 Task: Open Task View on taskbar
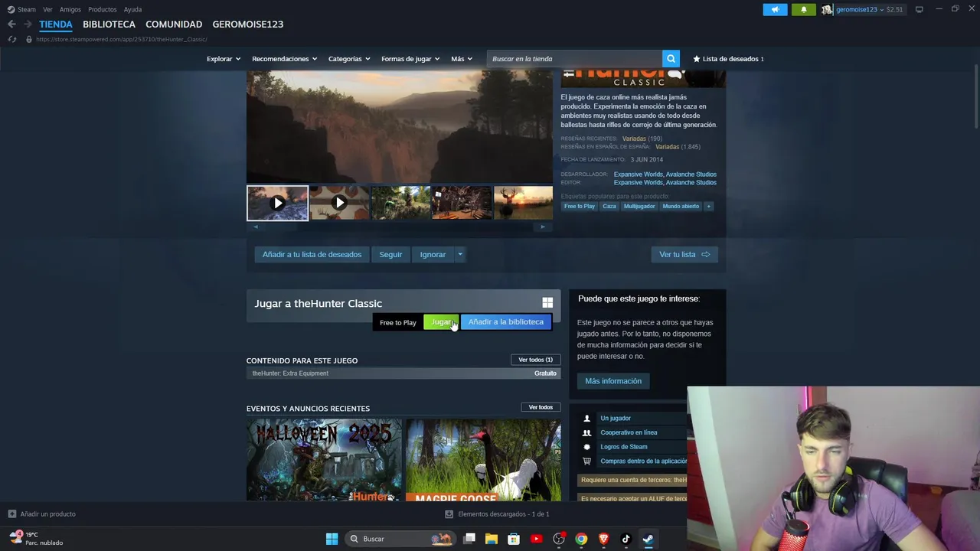(469, 539)
